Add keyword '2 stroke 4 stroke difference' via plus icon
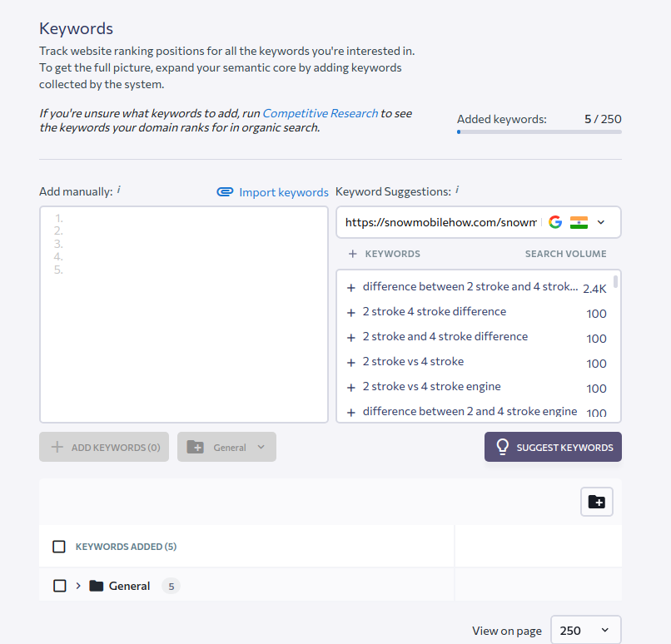The width and height of the screenshot is (671, 644). (x=351, y=313)
